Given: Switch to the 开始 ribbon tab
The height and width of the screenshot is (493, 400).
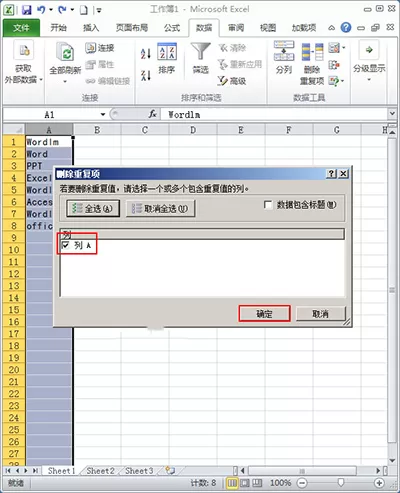Looking at the screenshot, I should pos(59,28).
